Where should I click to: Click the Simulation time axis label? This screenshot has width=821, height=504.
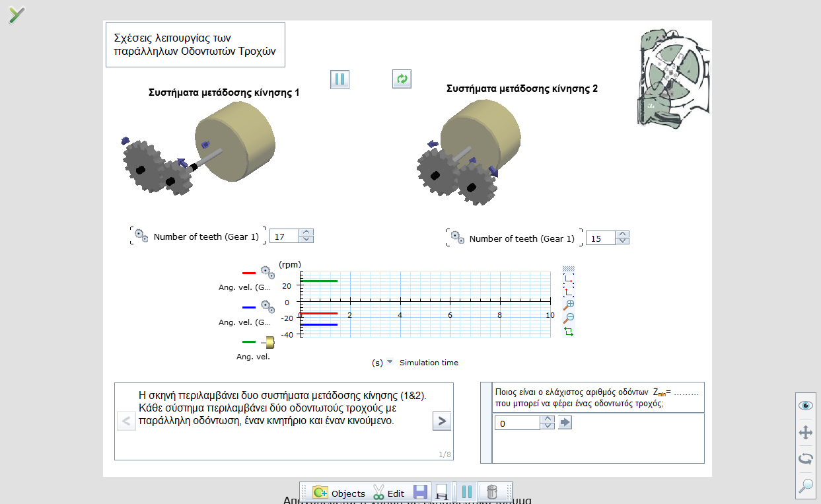429,363
